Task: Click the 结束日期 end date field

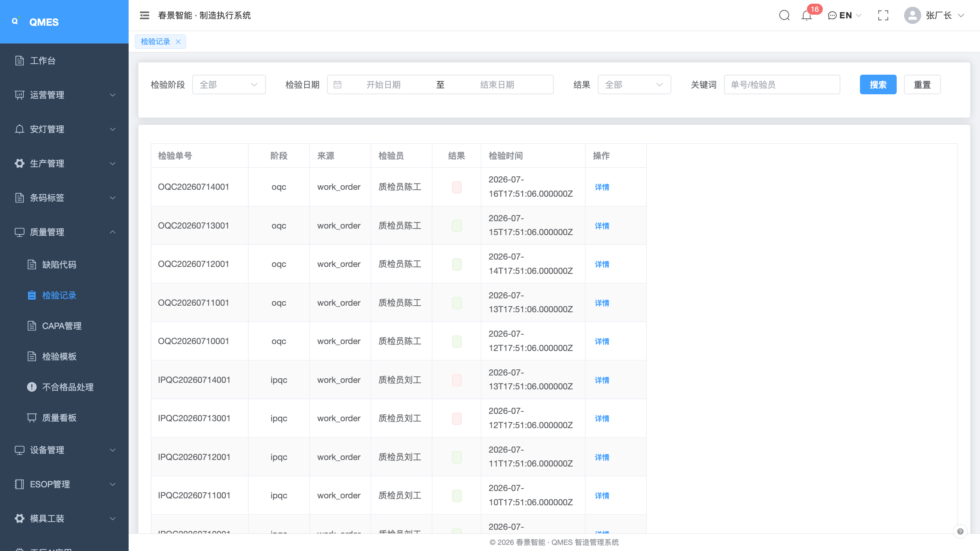Action: [497, 84]
